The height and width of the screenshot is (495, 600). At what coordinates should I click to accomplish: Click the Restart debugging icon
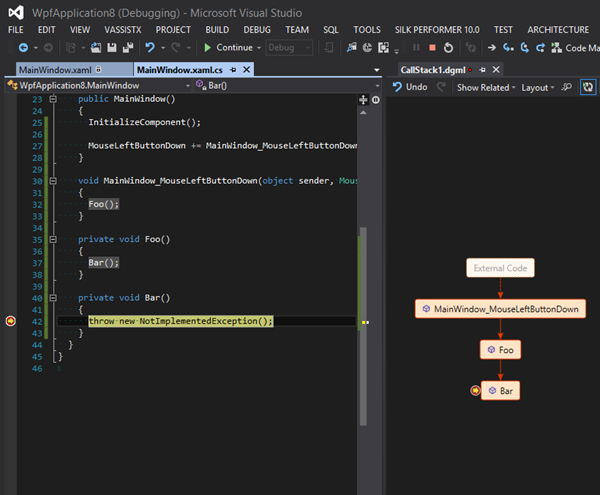448,48
